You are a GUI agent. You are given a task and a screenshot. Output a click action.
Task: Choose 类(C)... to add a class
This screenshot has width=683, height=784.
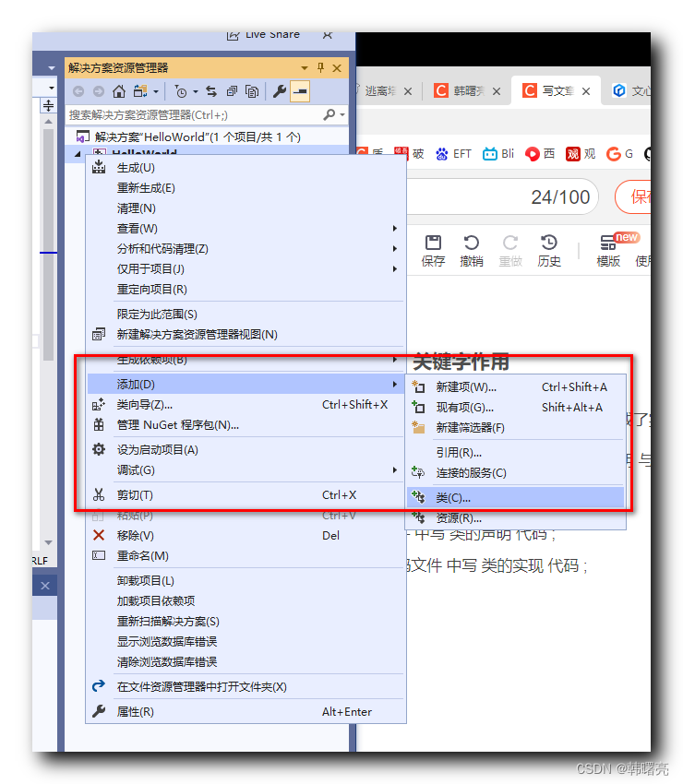(516, 498)
